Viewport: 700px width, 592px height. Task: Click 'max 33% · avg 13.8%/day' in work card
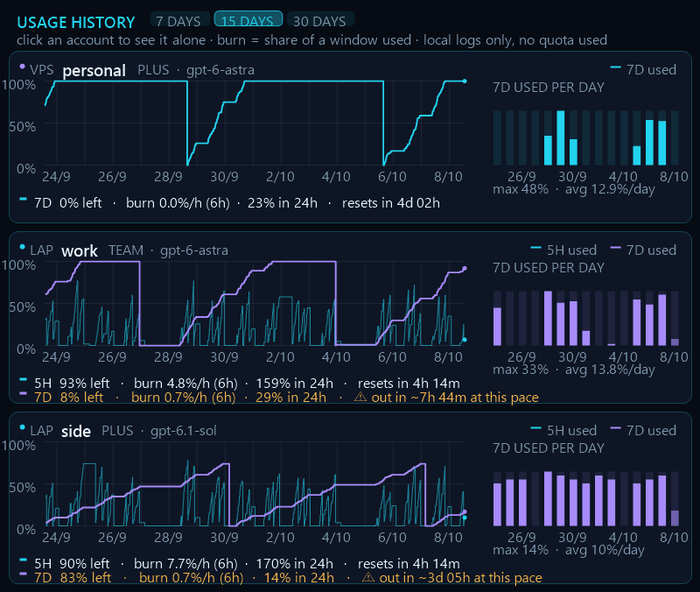click(x=574, y=370)
